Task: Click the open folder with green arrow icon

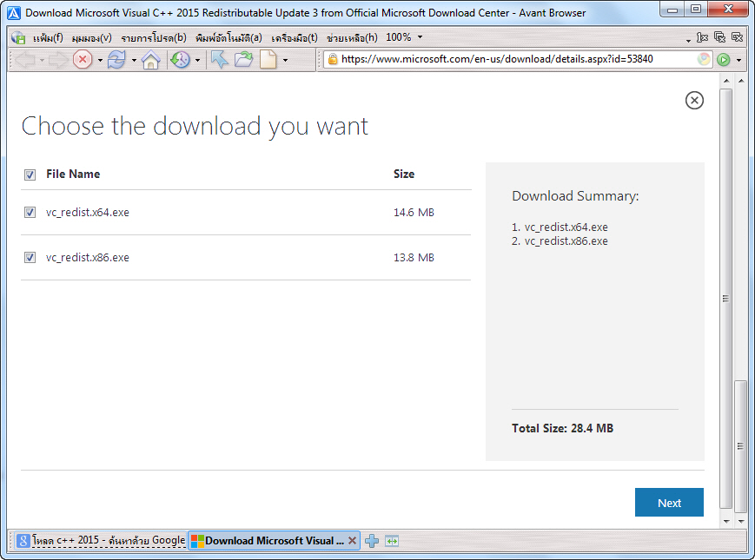Action: click(x=243, y=60)
